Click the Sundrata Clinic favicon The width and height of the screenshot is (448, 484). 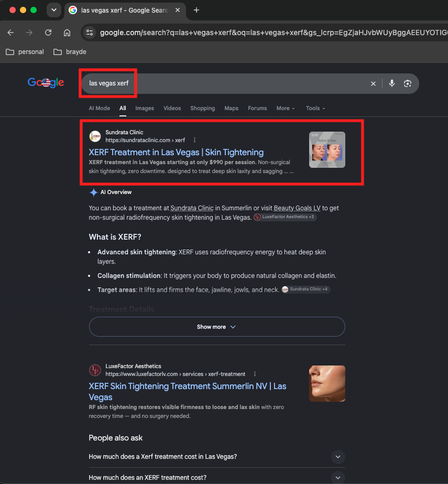tap(95, 136)
